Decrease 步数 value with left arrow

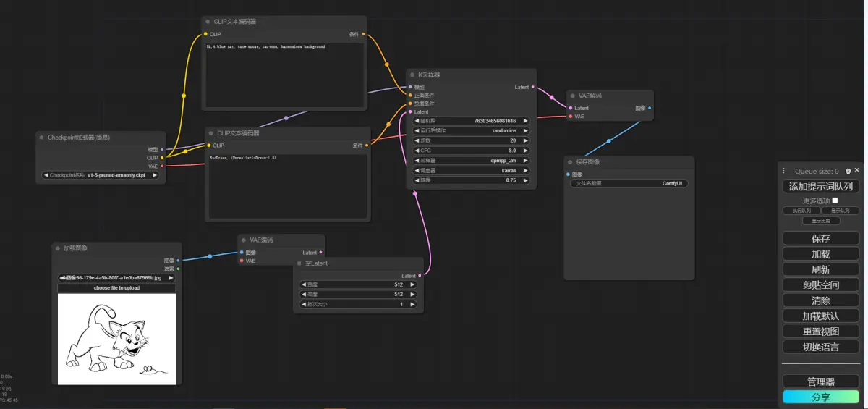click(417, 140)
